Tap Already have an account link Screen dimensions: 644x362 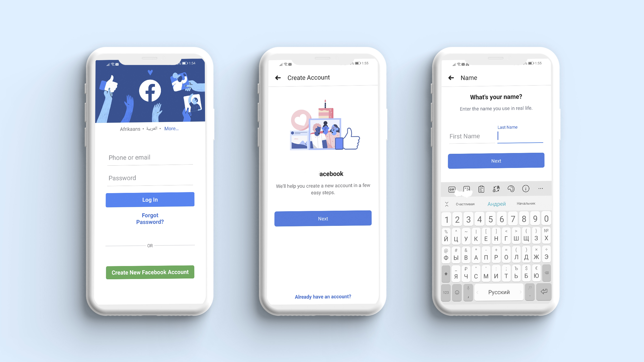(x=323, y=297)
